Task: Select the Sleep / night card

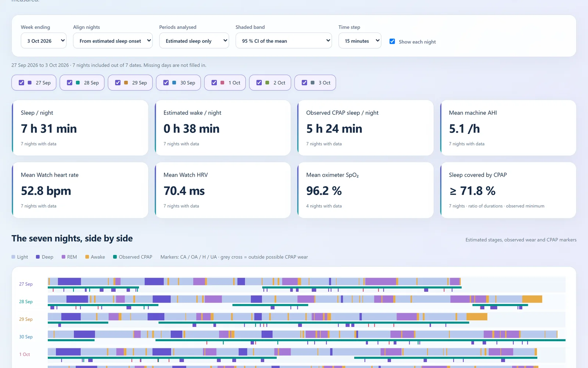Action: point(80,128)
